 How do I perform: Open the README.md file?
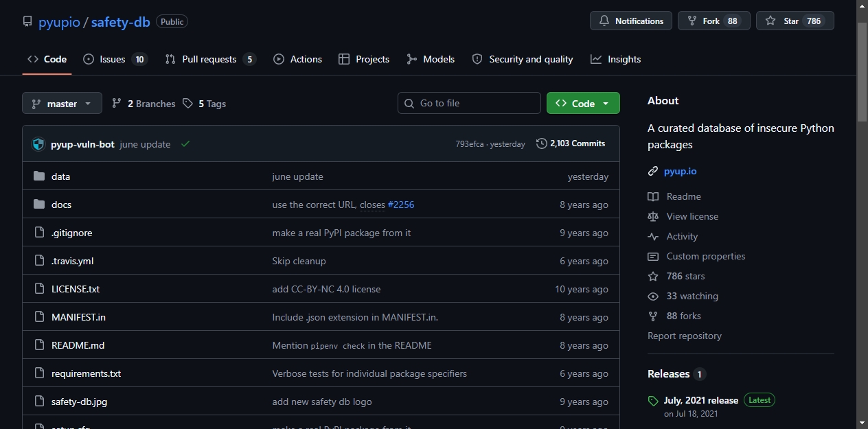(x=78, y=345)
